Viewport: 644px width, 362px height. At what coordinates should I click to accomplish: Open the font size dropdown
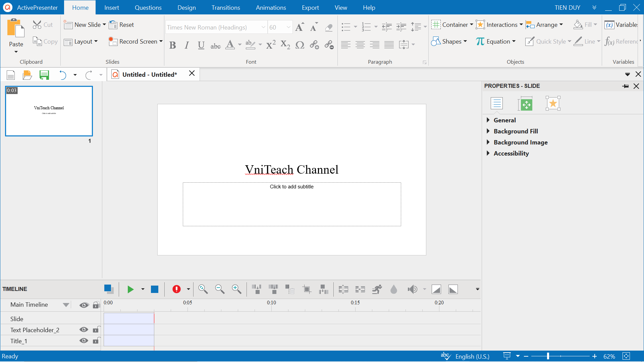[x=288, y=27]
